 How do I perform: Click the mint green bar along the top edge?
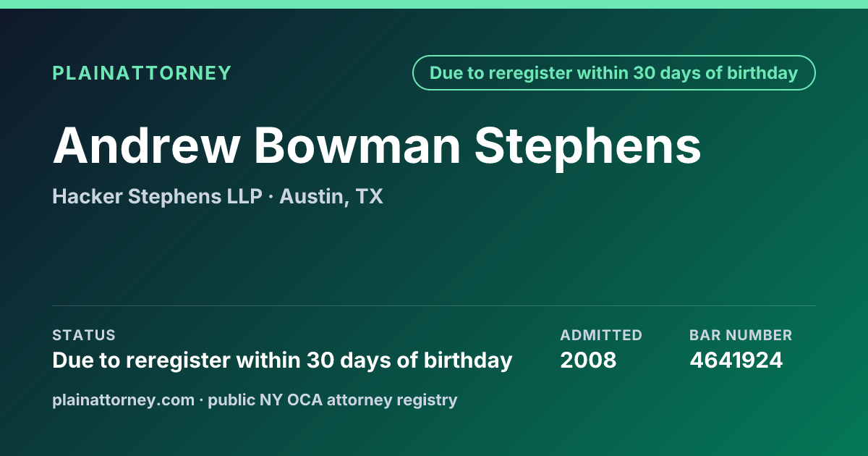(x=434, y=4)
